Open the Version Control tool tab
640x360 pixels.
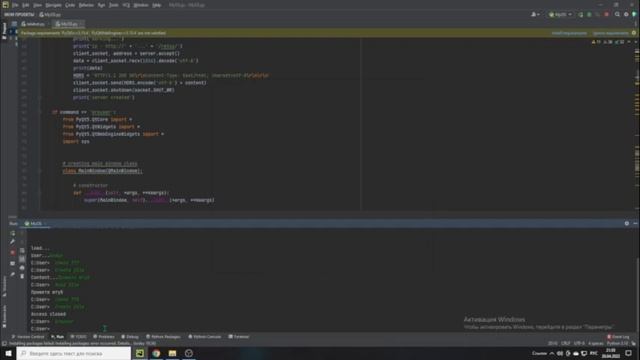click(x=28, y=337)
